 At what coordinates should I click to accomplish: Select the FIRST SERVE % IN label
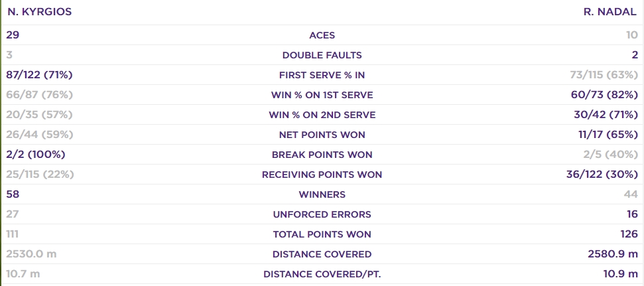click(x=322, y=75)
